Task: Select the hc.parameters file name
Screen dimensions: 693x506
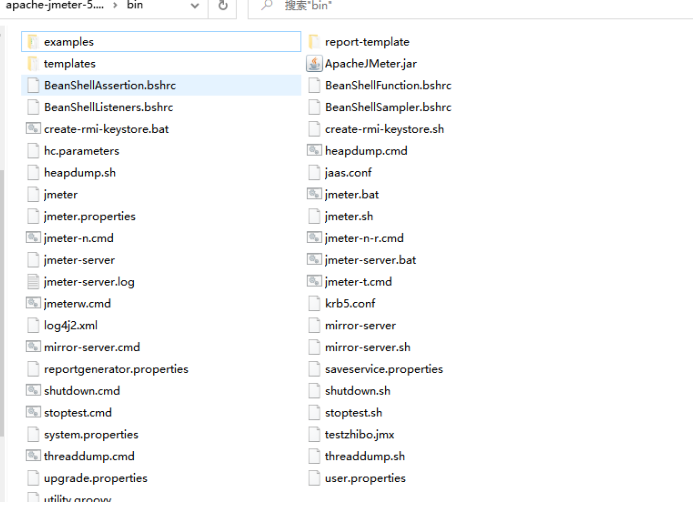Action: (81, 151)
